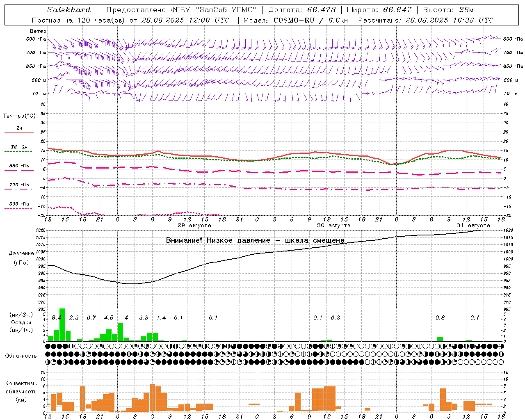The image size is (525, 420).
Task: Click the (мм/1ч.) precipitation unit label
Action: coord(21,330)
